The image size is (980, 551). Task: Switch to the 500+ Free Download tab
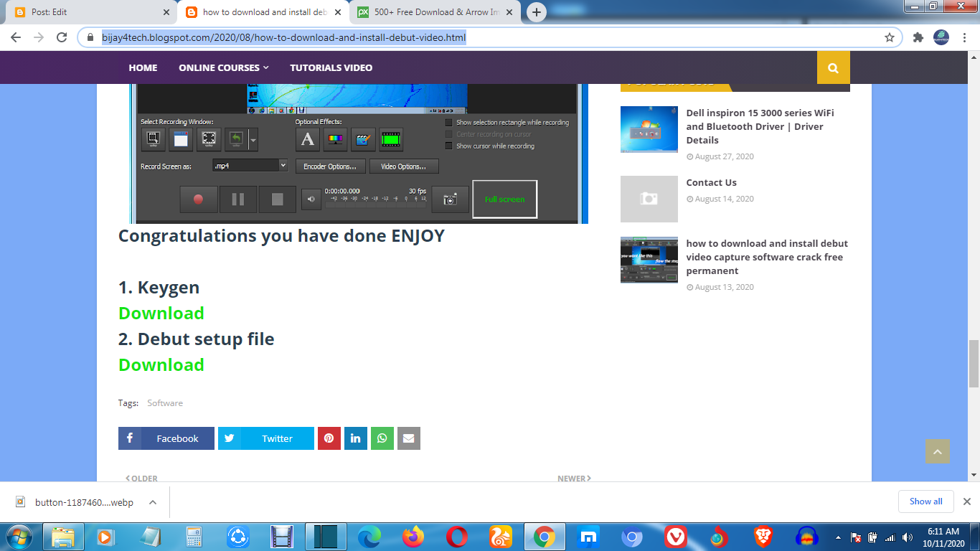pos(436,12)
